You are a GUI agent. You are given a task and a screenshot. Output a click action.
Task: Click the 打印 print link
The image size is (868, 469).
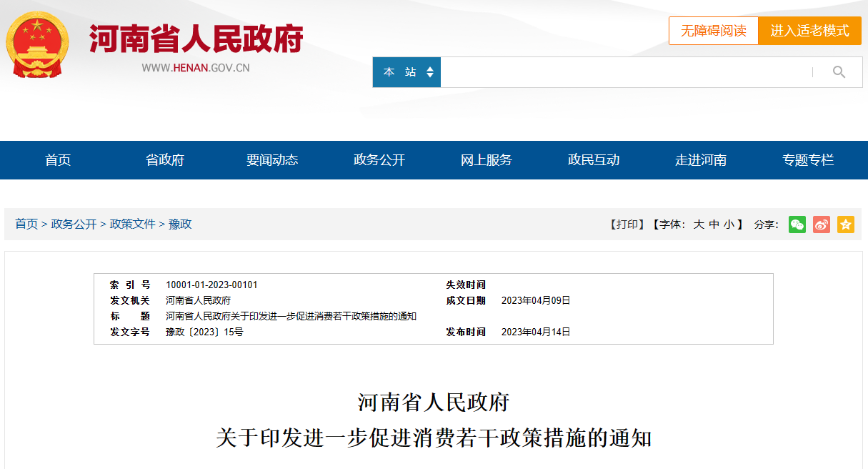coord(627,224)
